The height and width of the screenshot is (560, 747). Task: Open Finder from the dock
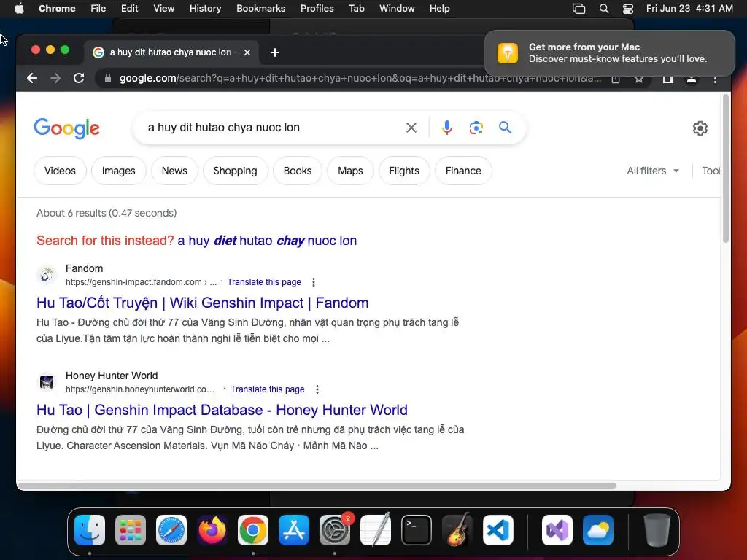tap(90, 530)
